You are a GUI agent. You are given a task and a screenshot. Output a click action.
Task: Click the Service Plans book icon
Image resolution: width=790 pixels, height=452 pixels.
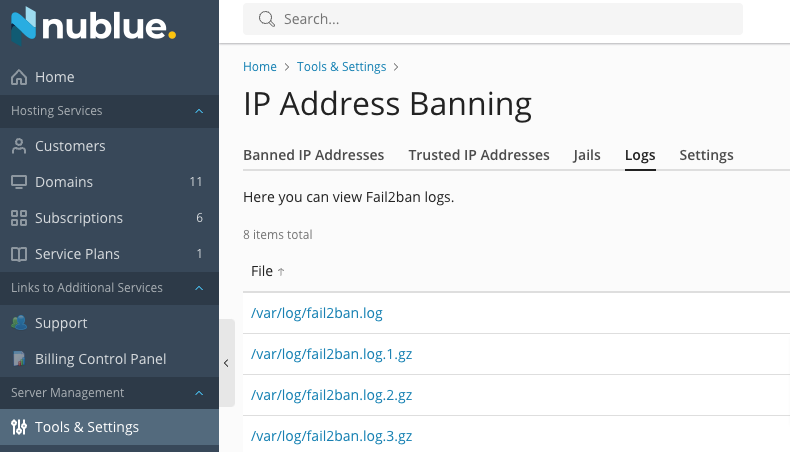point(19,254)
